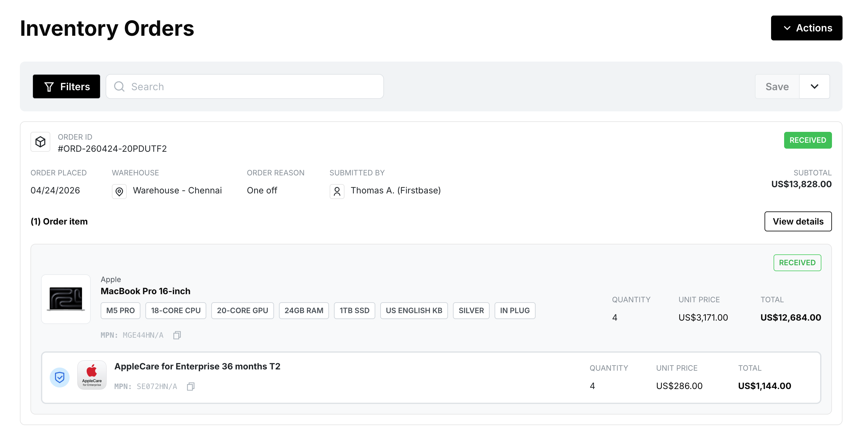
Task: Click the package box order icon
Action: pyautogui.click(x=40, y=142)
